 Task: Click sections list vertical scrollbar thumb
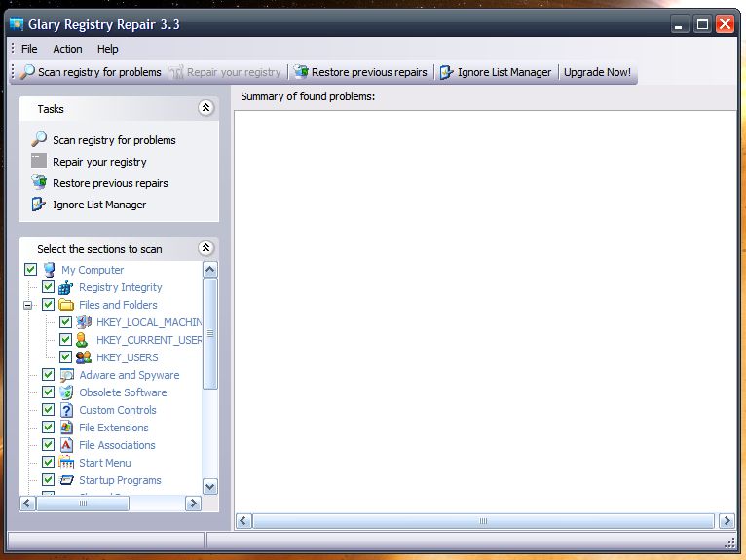210,333
